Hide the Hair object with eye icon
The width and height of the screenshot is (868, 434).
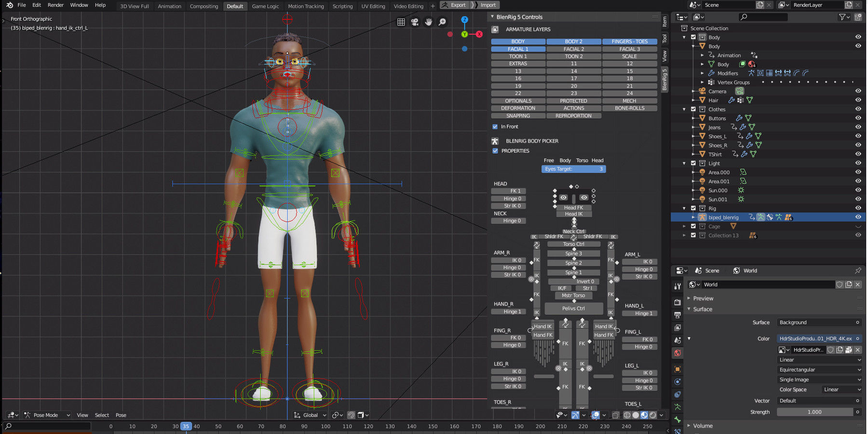coord(858,100)
